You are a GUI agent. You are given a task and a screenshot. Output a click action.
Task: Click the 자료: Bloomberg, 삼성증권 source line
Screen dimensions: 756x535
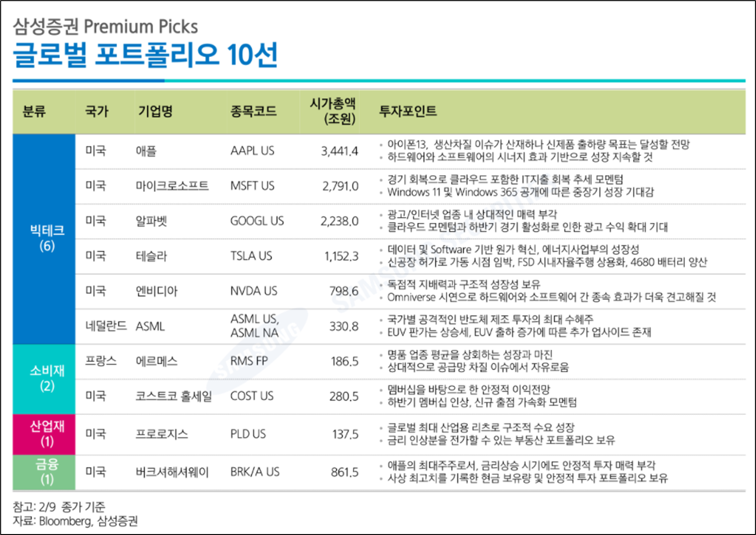tap(75, 521)
